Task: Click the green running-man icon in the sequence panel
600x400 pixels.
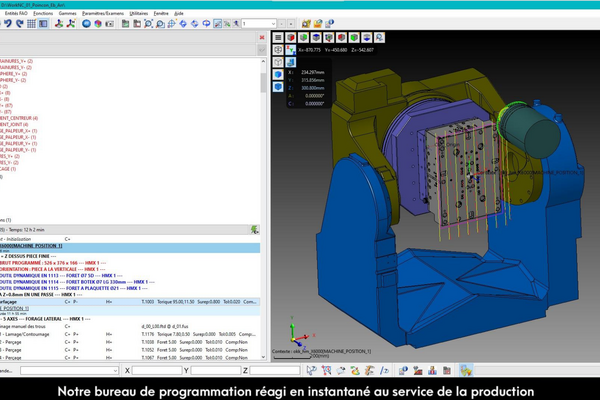Action: [255, 229]
